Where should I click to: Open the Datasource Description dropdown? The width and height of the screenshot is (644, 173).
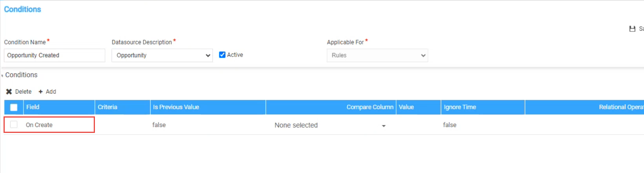162,55
